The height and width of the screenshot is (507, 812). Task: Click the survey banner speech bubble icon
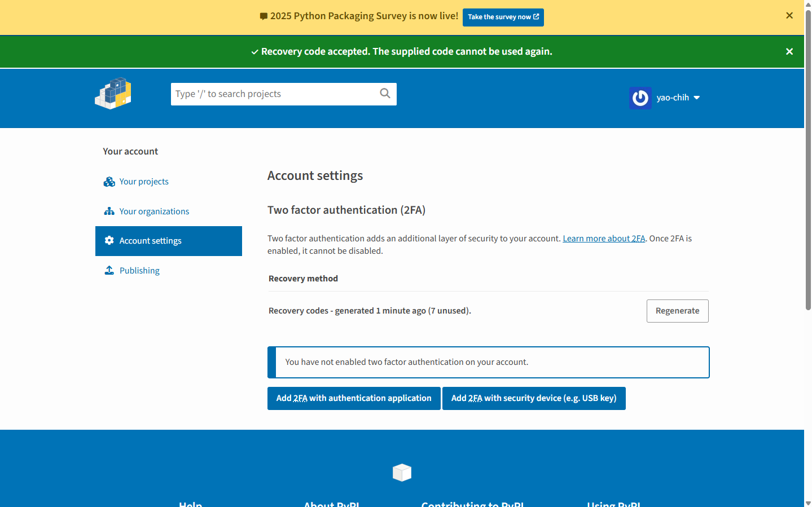pos(264,16)
